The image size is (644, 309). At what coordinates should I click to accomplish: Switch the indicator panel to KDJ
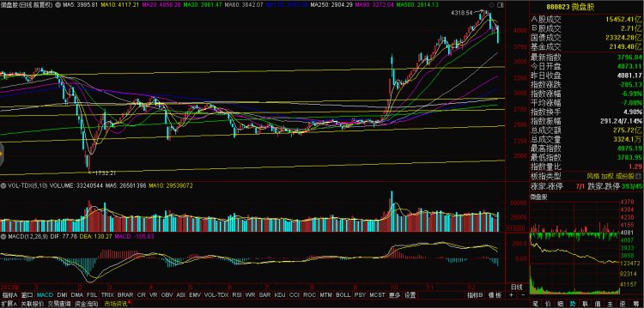280,295
